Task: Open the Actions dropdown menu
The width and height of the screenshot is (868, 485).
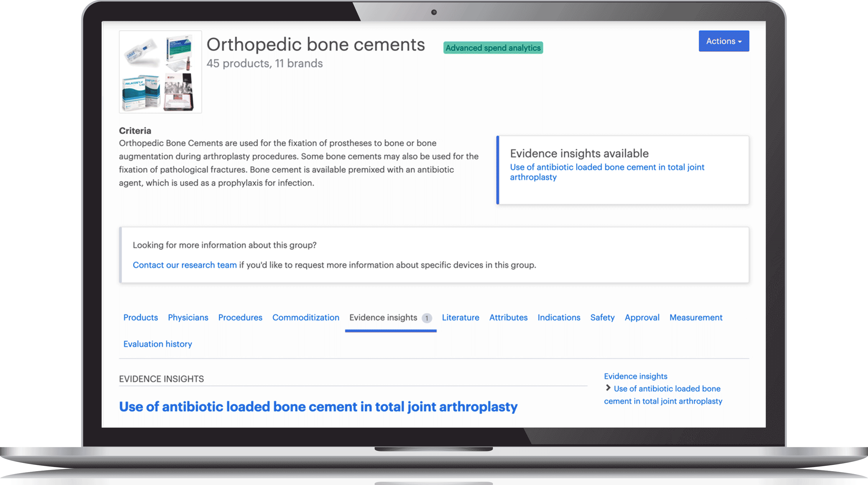Action: [723, 40]
